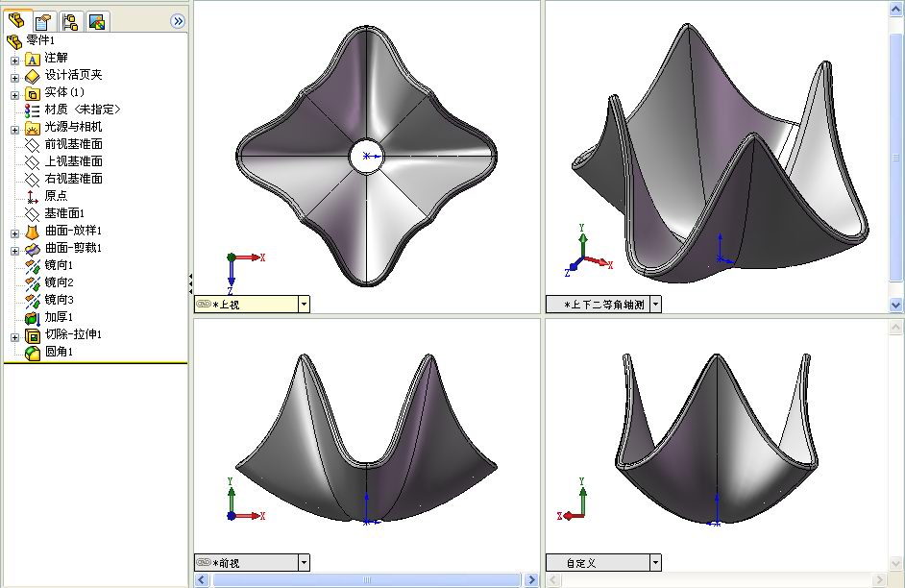The height and width of the screenshot is (588, 905).
Task: Open the *前视 view orientation dropdown
Action: (304, 563)
